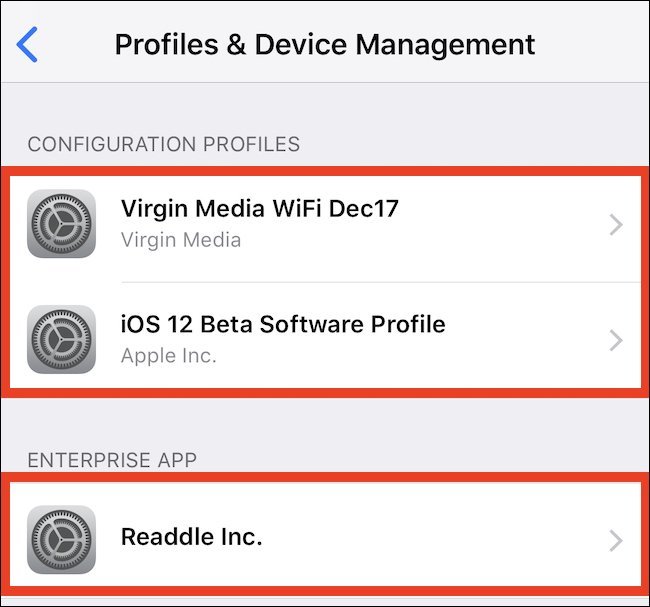Tap the 'Virgin Media WiFi Dec17' title text
The width and height of the screenshot is (650, 607).
(x=260, y=209)
